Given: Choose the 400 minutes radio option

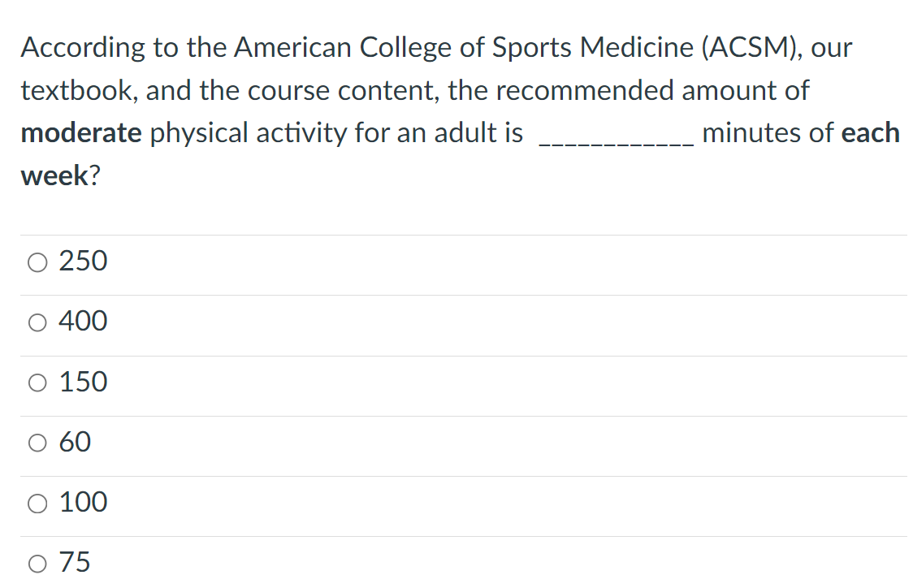Looking at the screenshot, I should (37, 322).
